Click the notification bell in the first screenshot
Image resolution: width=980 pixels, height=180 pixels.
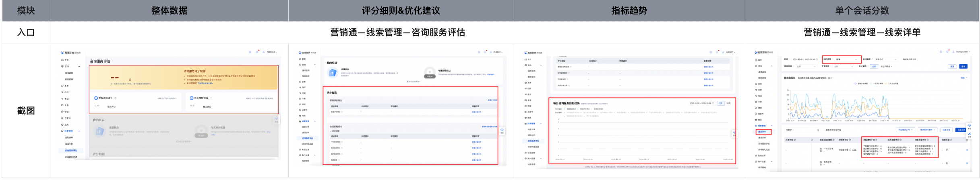coord(257,52)
